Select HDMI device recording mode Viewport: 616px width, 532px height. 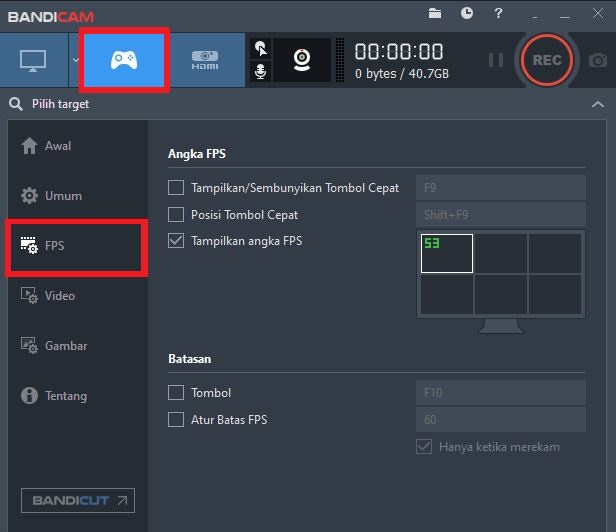point(205,60)
